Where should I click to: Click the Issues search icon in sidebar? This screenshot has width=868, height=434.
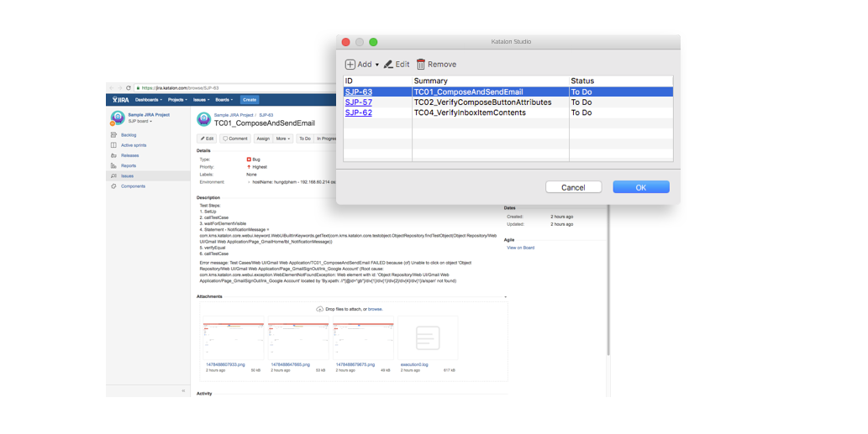click(113, 175)
